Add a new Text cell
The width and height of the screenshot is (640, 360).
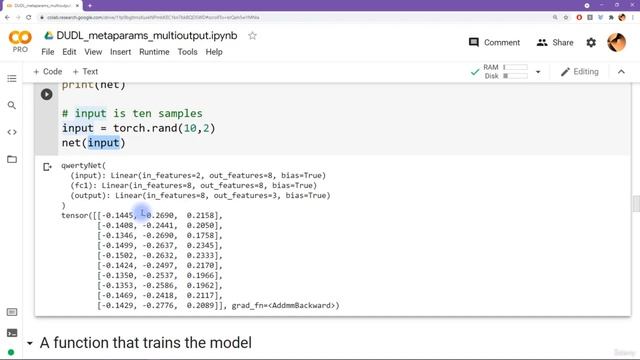tap(85, 71)
